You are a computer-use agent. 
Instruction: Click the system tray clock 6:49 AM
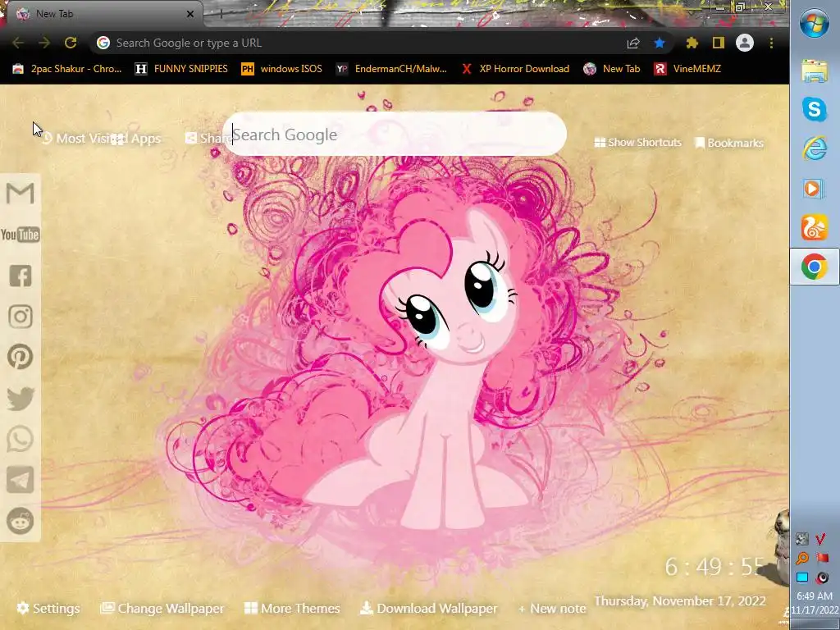pos(815,596)
